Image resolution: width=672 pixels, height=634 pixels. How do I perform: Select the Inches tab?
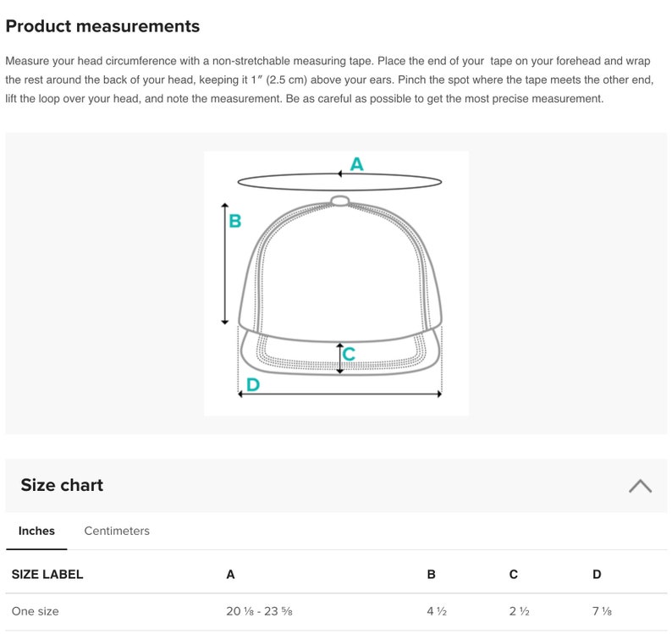(x=36, y=531)
